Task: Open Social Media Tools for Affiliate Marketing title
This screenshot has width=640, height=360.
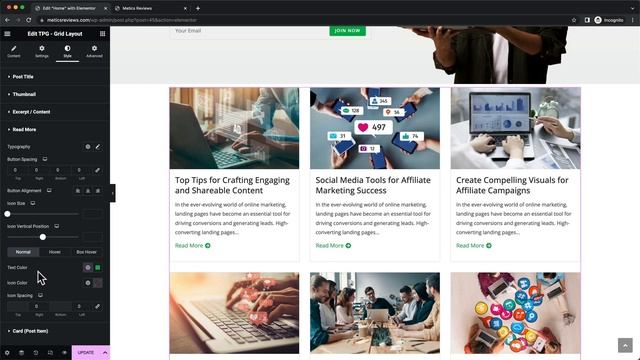Action: pos(373,185)
